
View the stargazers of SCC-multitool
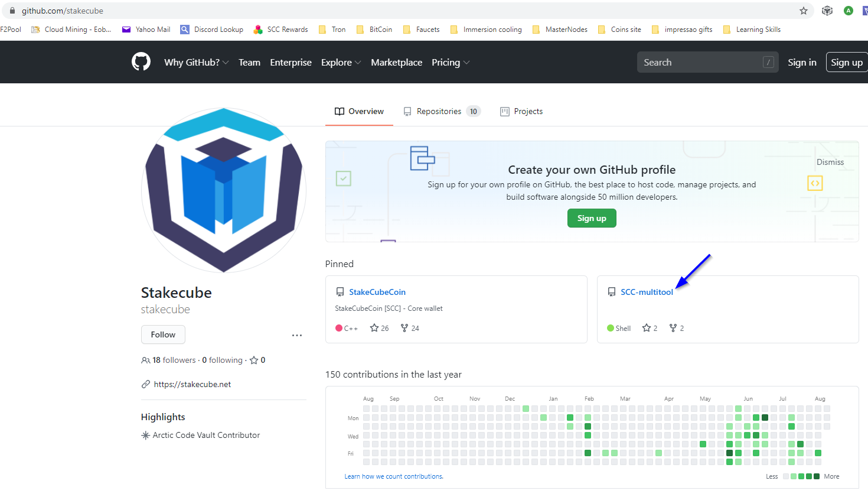(x=650, y=328)
